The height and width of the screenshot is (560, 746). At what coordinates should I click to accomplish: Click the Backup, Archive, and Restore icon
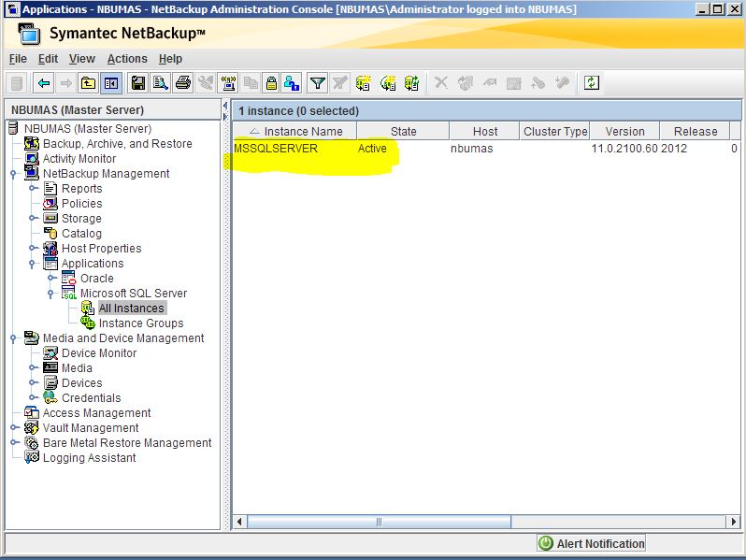coord(32,143)
